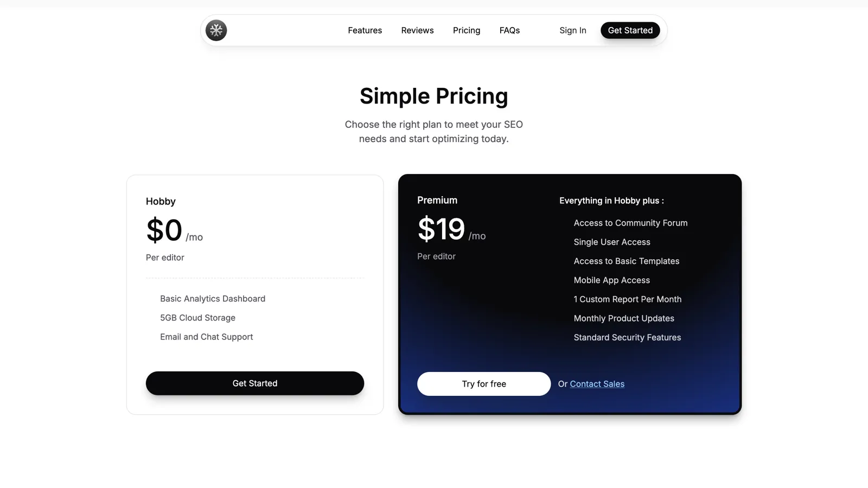
Task: Select Access to Community Forum feature
Action: [x=630, y=223]
